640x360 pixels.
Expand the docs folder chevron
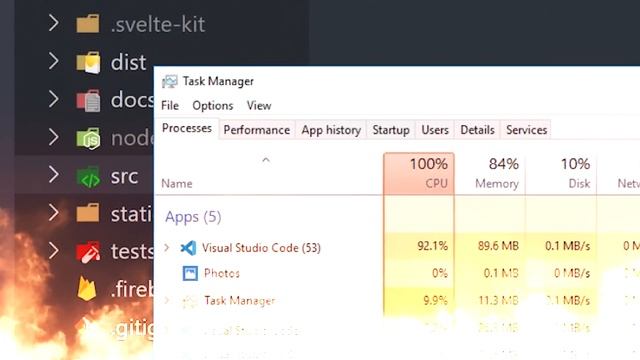tap(53, 99)
